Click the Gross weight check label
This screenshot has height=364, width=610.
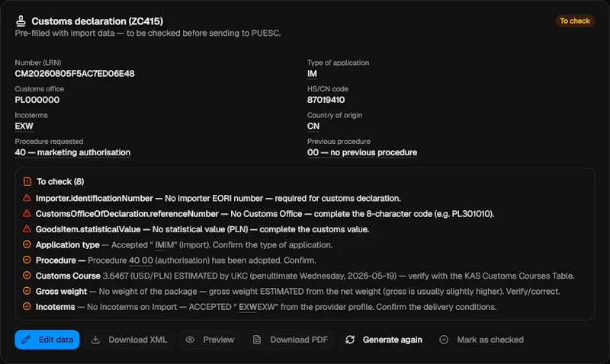pos(62,292)
